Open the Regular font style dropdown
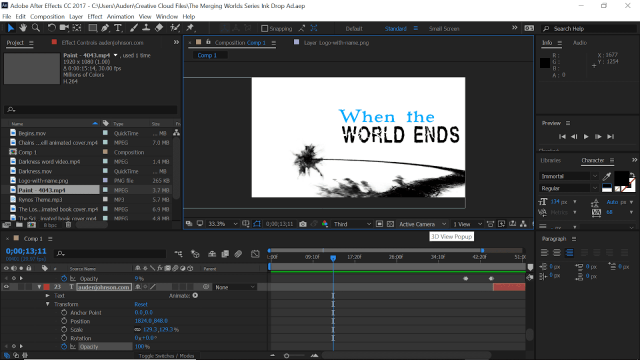The height and width of the screenshot is (360, 640). click(x=568, y=188)
